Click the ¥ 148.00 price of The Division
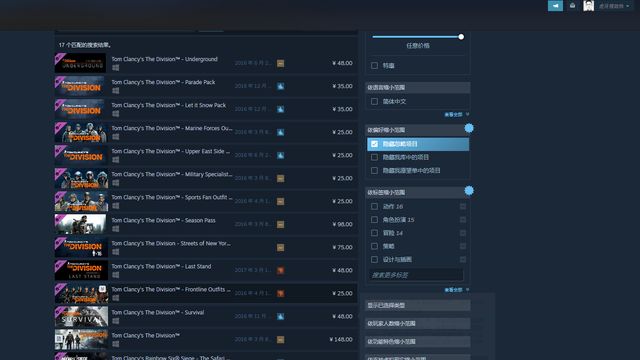 pos(341,340)
